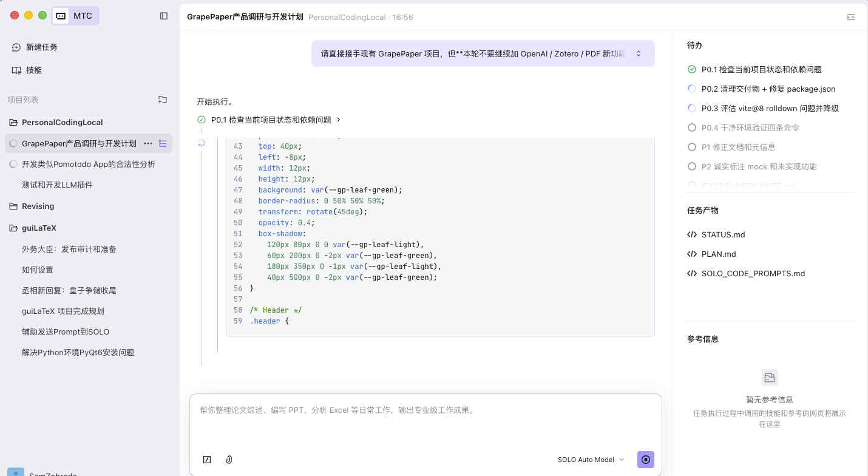Click the slash command icon in input box
This screenshot has width=868, height=476.
point(207,460)
